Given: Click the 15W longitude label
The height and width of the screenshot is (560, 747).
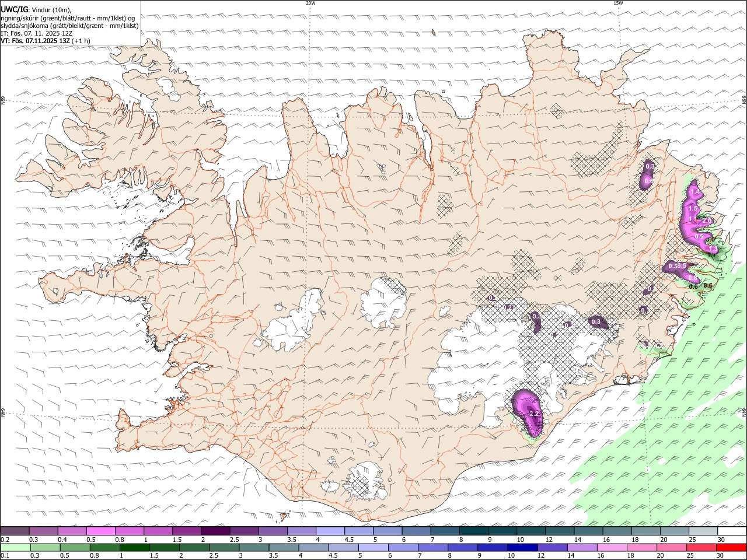Looking at the screenshot, I should [618, 3].
